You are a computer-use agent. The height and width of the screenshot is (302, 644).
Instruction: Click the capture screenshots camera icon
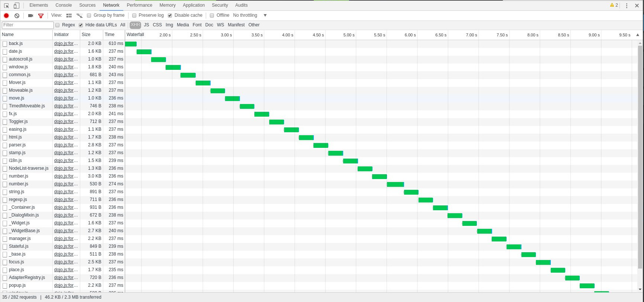(30, 16)
